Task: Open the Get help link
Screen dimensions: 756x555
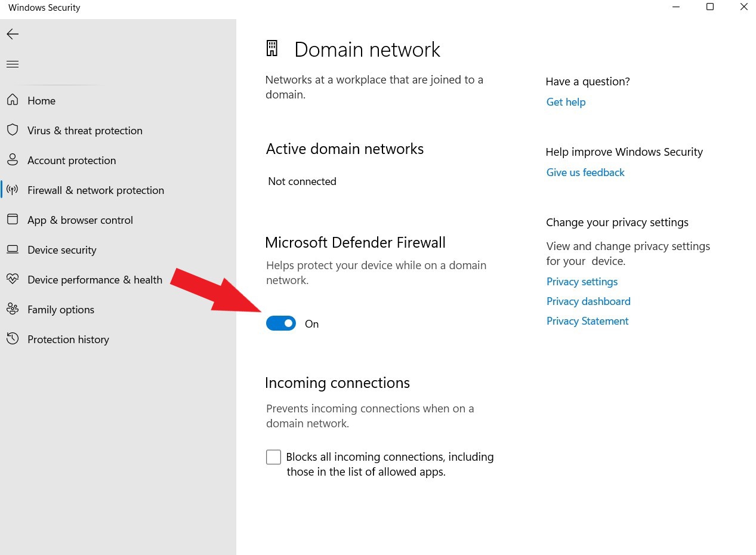Action: point(566,102)
